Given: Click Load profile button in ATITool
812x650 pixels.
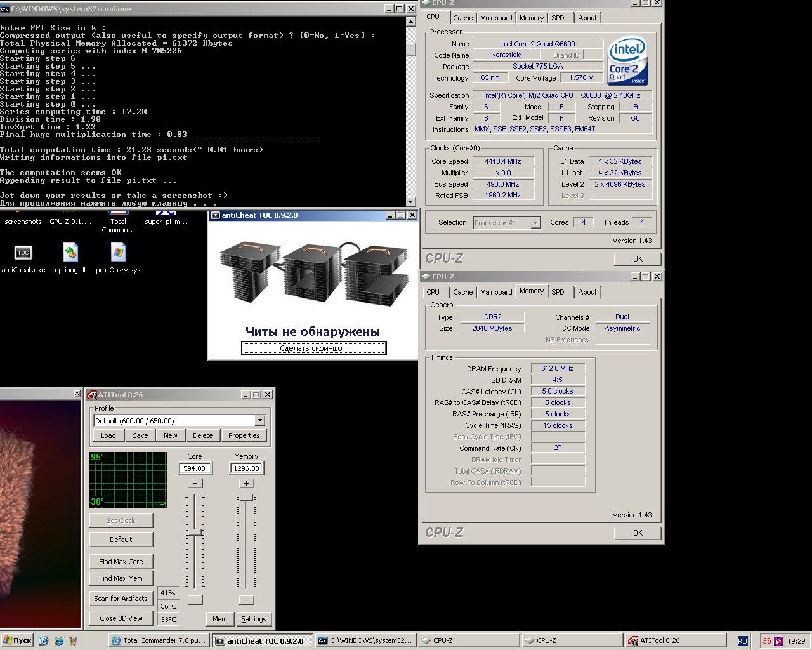Looking at the screenshot, I should (x=108, y=435).
